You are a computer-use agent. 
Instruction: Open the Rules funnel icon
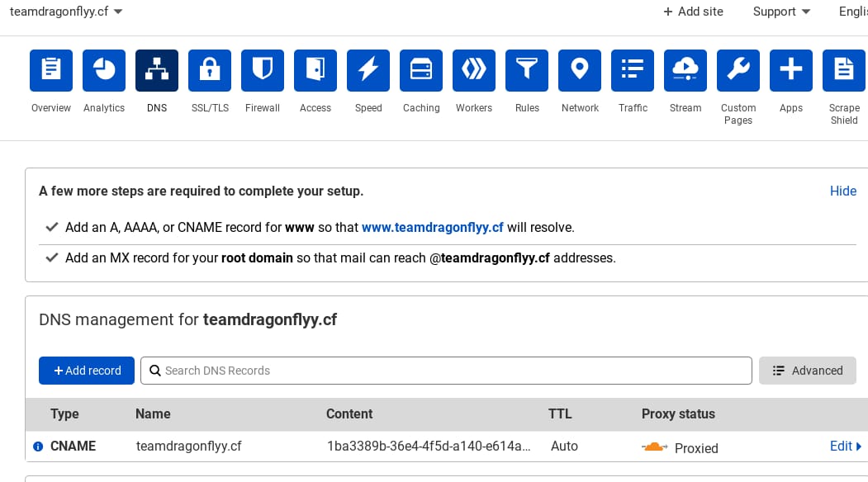[x=527, y=70]
